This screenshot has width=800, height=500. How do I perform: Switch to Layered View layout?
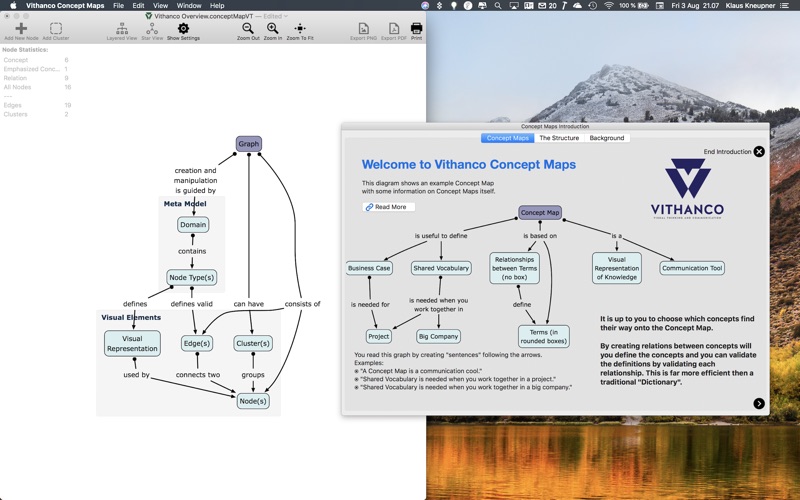point(122,29)
